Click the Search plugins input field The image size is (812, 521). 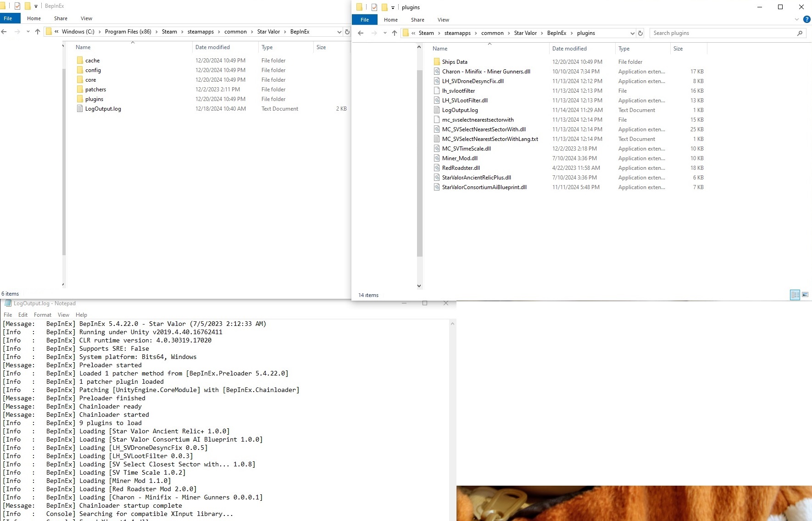coord(724,33)
